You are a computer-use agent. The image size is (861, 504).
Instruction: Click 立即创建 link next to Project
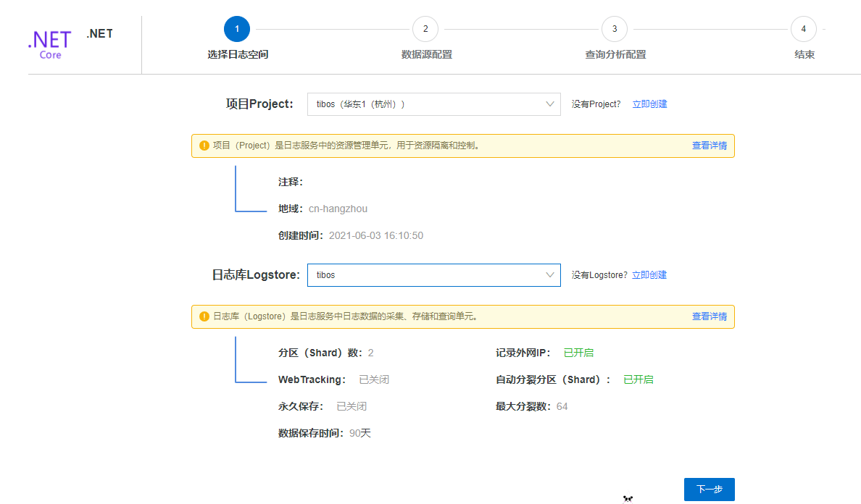649,104
